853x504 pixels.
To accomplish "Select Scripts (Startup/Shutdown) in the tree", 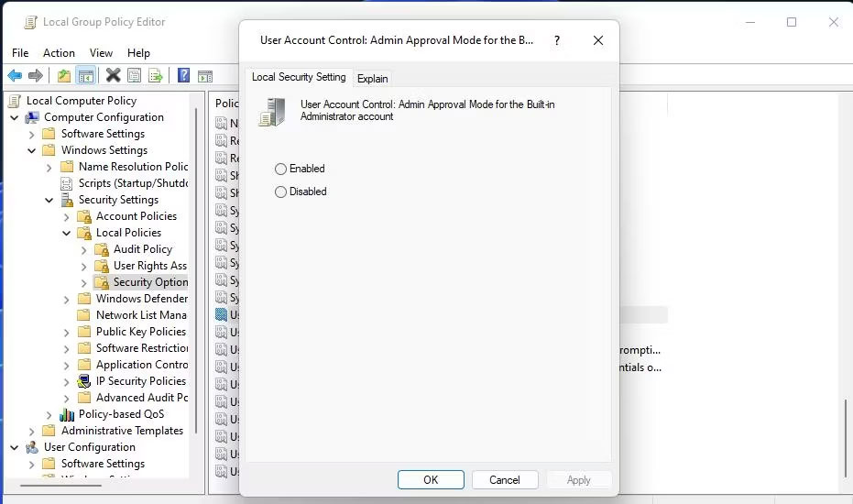I will [133, 183].
